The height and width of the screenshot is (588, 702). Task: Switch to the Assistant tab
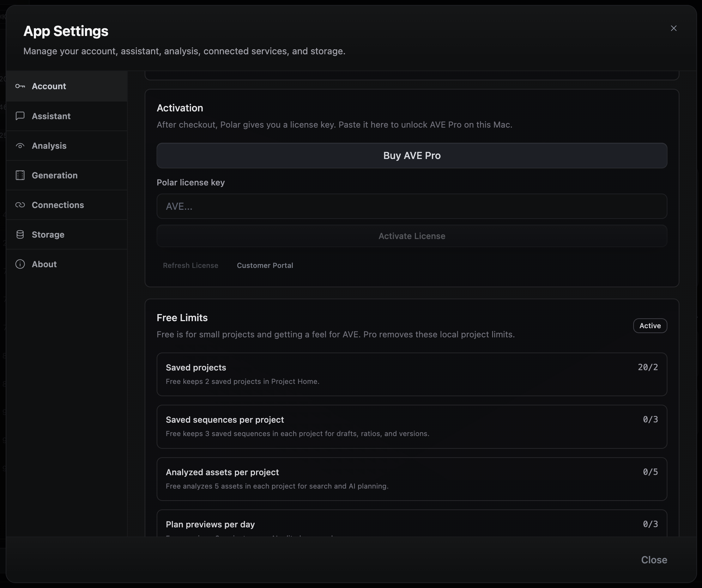(67, 116)
